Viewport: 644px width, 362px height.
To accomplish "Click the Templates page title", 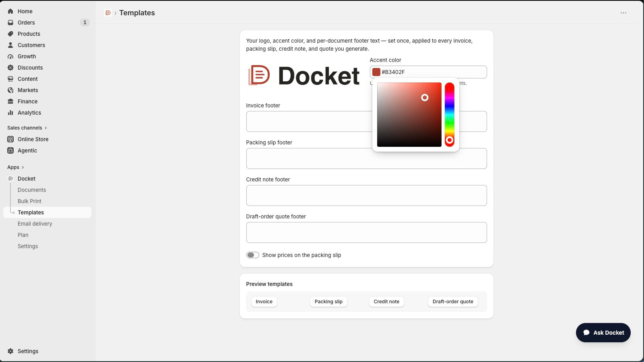I will click(137, 13).
